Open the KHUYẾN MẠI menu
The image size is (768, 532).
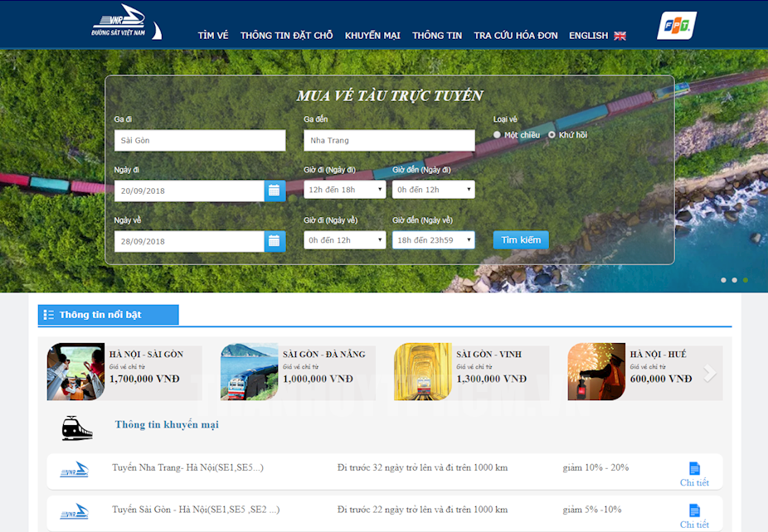point(372,36)
